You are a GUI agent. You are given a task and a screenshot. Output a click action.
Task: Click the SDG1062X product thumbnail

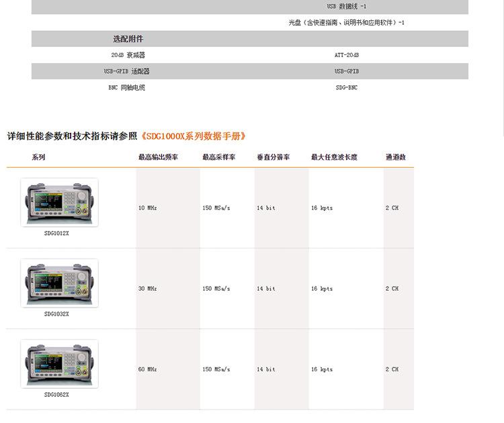59,364
